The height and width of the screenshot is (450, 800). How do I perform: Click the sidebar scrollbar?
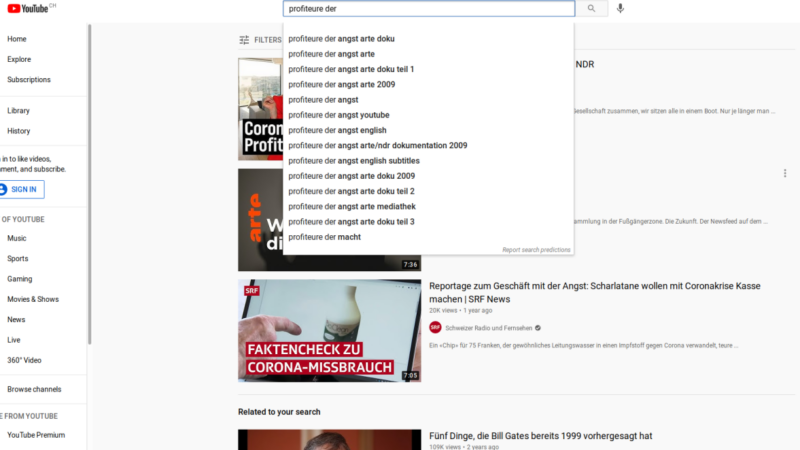(x=90, y=184)
